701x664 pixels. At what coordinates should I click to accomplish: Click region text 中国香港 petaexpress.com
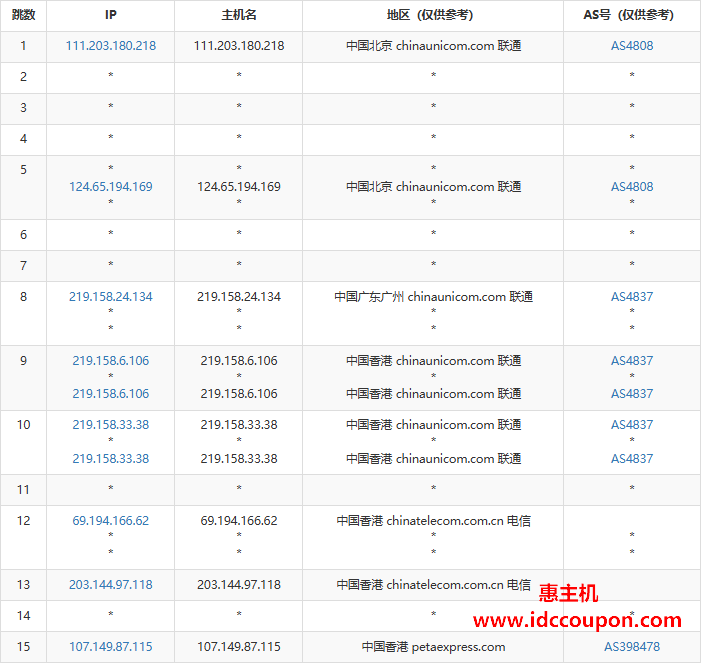tap(433, 647)
